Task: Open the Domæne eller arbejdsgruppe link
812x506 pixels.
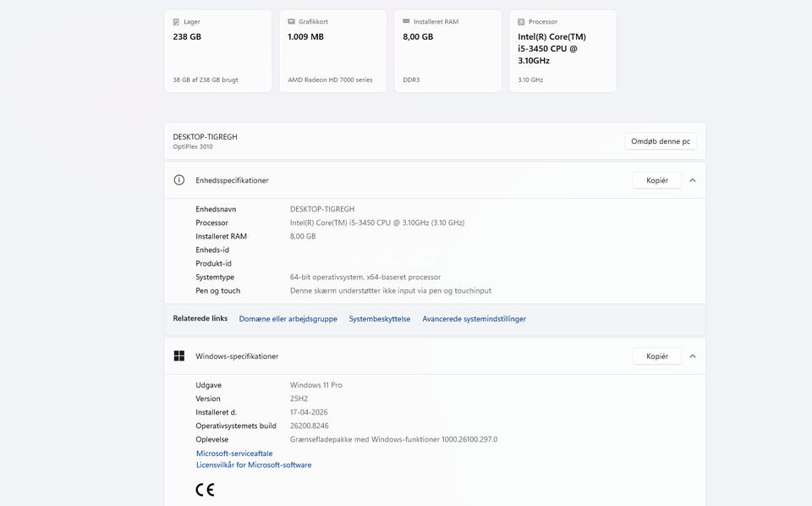Action: (288, 319)
